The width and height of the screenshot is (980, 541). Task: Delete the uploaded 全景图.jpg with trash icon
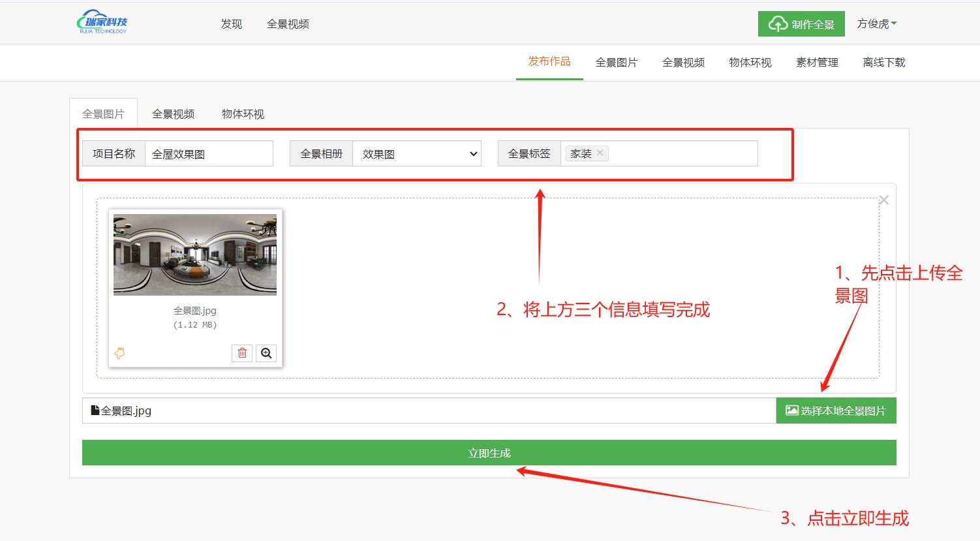(x=242, y=353)
